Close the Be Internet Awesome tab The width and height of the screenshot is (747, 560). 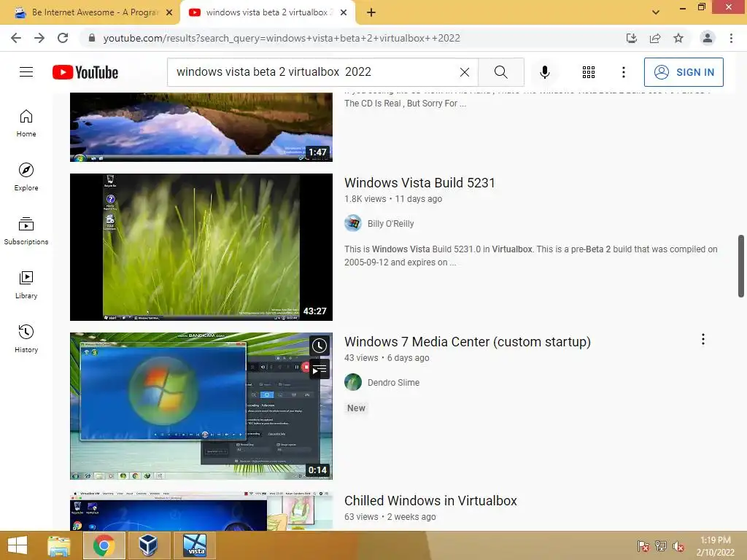[x=169, y=12]
